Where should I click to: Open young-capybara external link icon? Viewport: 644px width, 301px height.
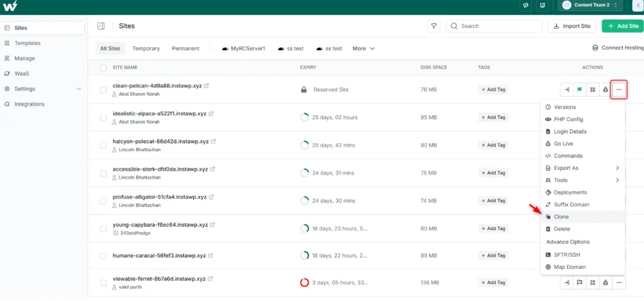tap(213, 225)
